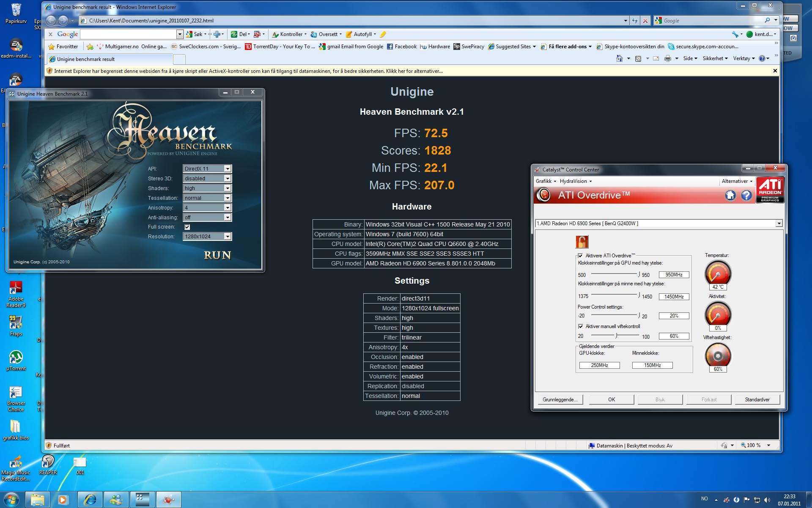
Task: Open the Fraps desktop icon
Action: coord(16,326)
